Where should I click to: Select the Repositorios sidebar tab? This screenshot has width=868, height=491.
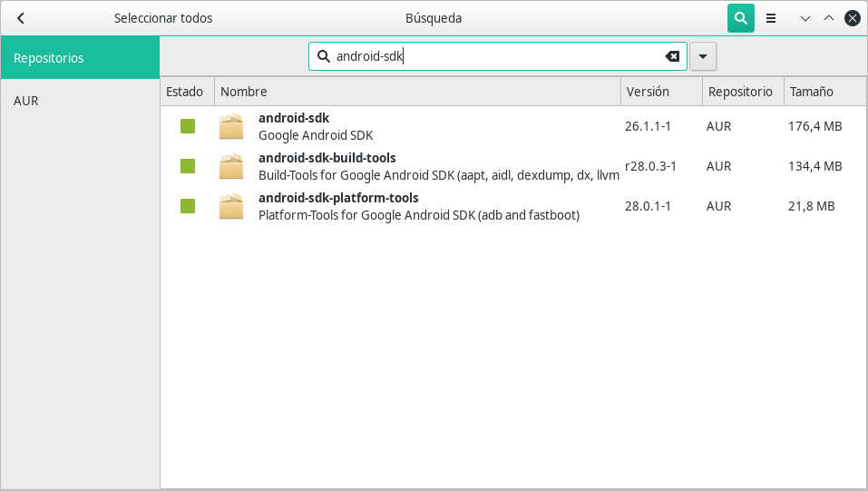coord(80,58)
